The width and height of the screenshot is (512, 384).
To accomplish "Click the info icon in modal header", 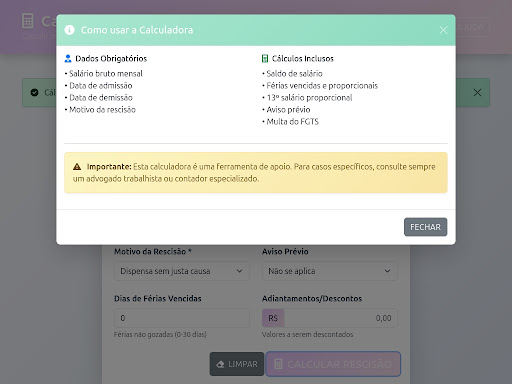I will tap(69, 30).
